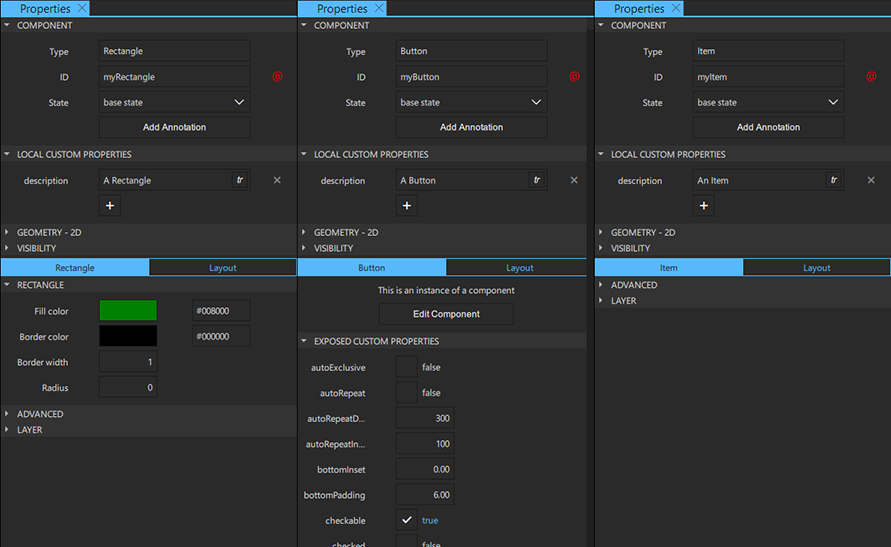Click the red @ icon next to myRectangle ID

point(277,76)
